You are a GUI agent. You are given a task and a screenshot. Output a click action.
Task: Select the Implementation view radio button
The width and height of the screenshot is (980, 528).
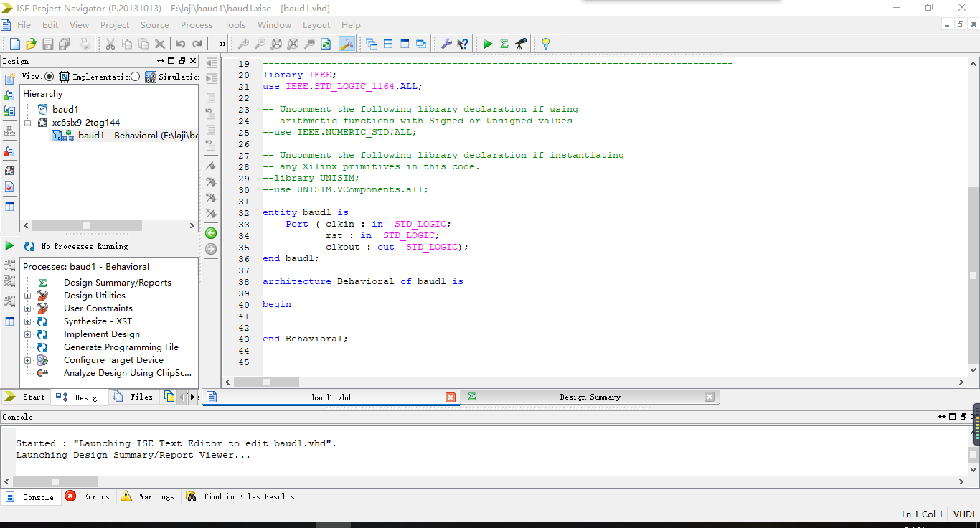[50, 77]
